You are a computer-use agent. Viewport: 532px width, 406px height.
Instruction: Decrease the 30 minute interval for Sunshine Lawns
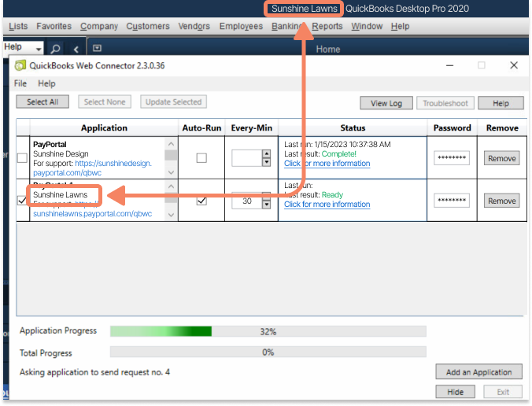[267, 205]
